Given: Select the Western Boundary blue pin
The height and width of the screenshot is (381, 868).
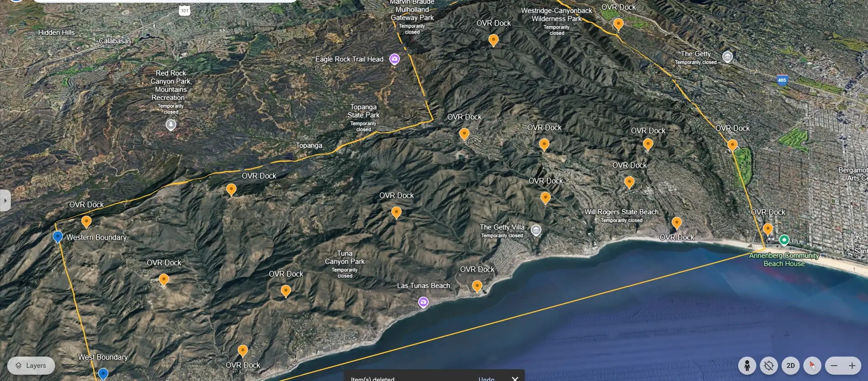Looking at the screenshot, I should 57,237.
